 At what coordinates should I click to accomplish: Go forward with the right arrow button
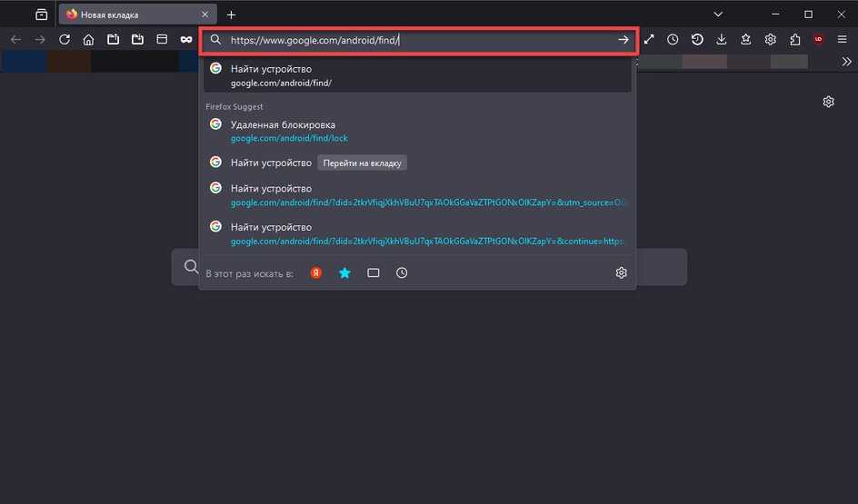(40, 39)
